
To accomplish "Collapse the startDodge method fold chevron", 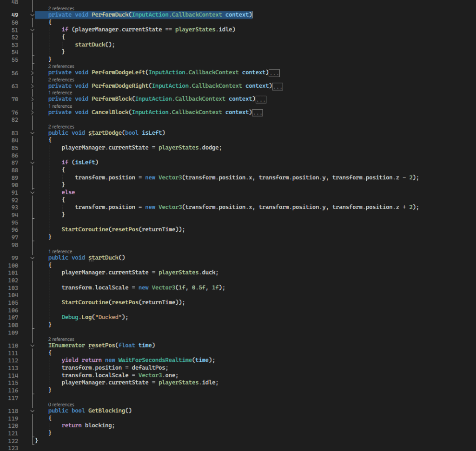I will click(32, 133).
